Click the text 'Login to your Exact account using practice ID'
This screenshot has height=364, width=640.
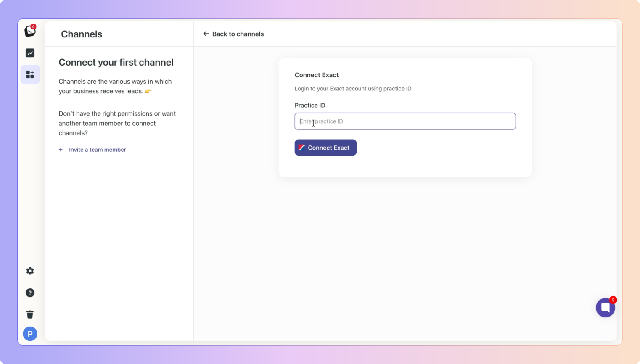[353, 89]
